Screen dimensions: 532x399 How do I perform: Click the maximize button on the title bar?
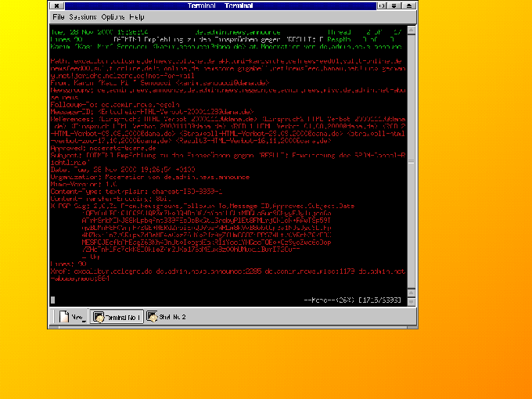click(x=409, y=5)
